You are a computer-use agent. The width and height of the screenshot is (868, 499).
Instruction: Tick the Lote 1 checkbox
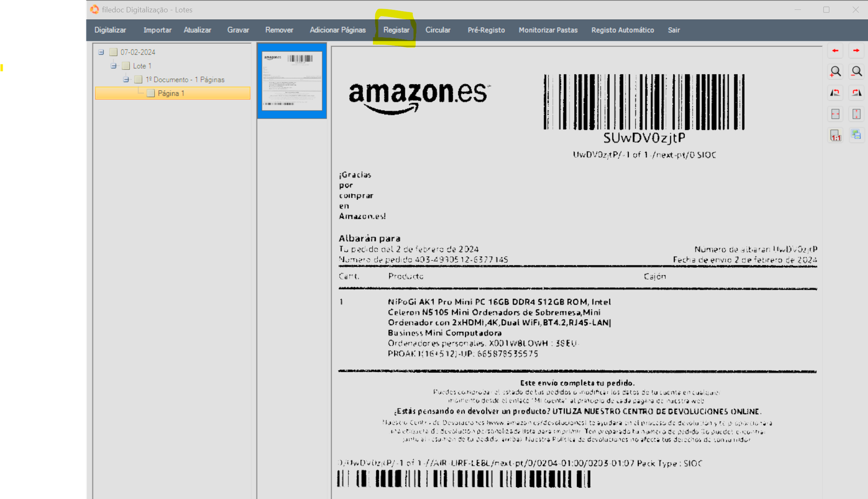coord(126,66)
